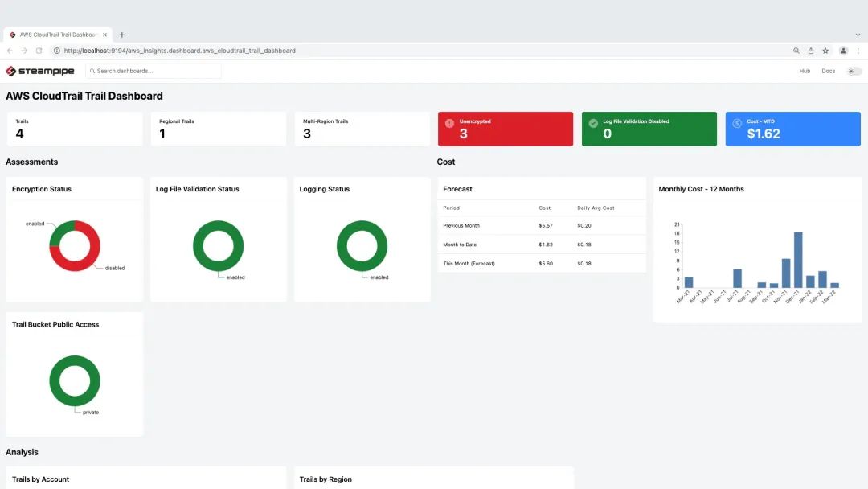Toggle the dark mode theme switch
The width and height of the screenshot is (868, 489).
854,71
